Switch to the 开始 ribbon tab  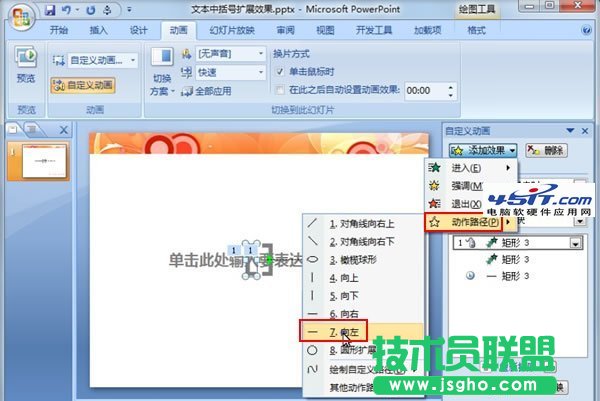(x=59, y=30)
